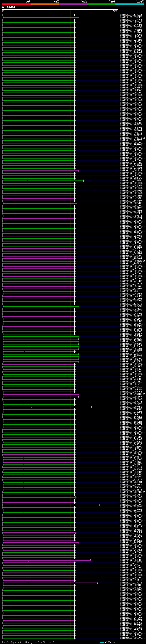This screenshot has height=644, width=146.
Task: Open the UniRef100_P05126 hit
Action: 131,135
